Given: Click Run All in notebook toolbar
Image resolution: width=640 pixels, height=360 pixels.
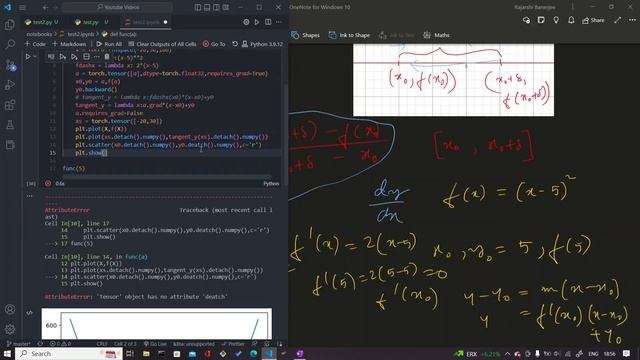Looking at the screenshot, I should tap(109, 44).
